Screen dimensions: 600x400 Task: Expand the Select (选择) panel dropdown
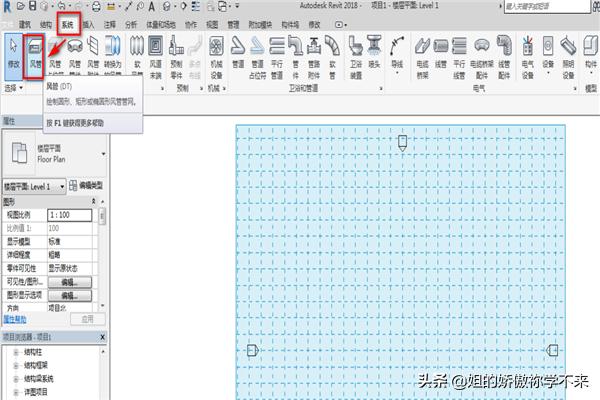pos(13,88)
